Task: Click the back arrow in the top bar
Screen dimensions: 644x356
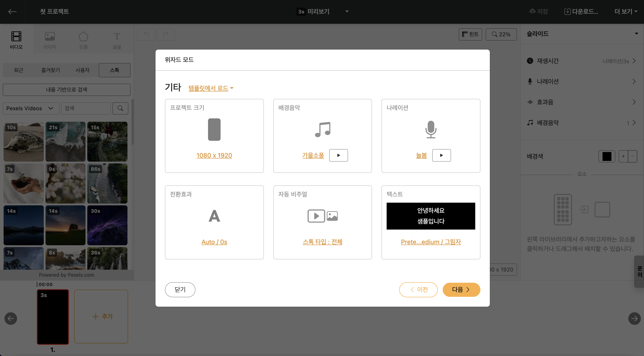Action: tap(12, 11)
